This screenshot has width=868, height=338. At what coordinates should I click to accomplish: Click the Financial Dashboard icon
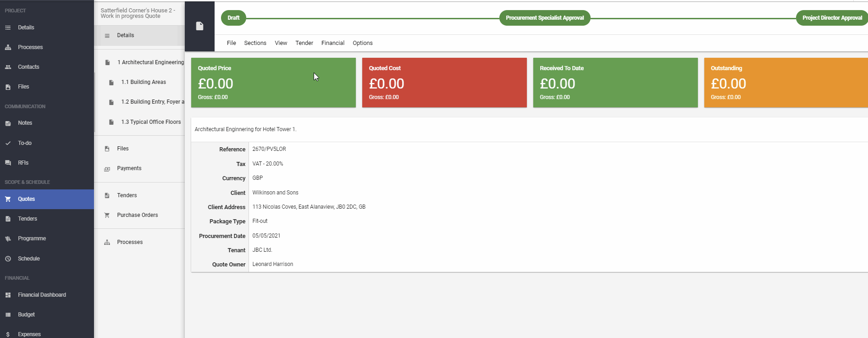coord(8,295)
